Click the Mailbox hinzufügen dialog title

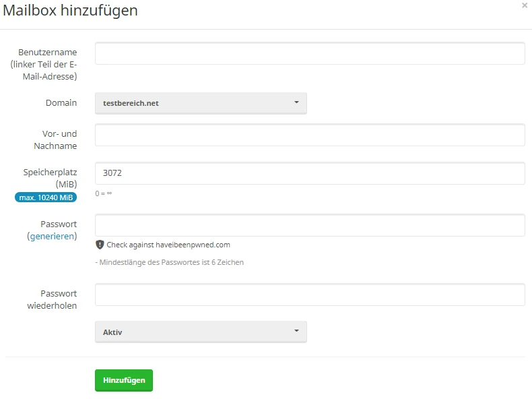point(71,10)
